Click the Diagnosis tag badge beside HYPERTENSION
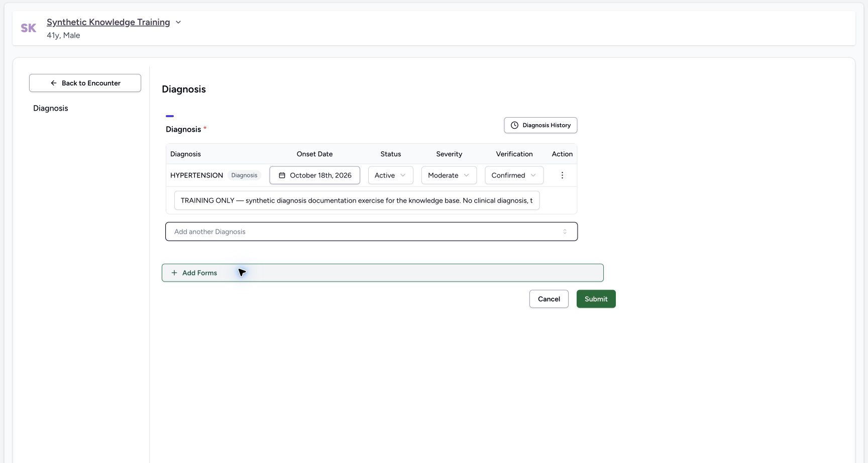The image size is (868, 463). (x=244, y=175)
